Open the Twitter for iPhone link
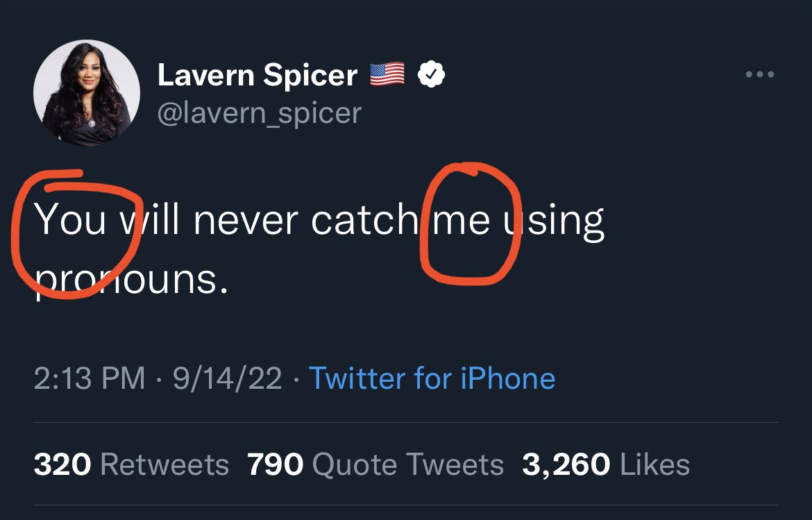 pyautogui.click(x=432, y=378)
